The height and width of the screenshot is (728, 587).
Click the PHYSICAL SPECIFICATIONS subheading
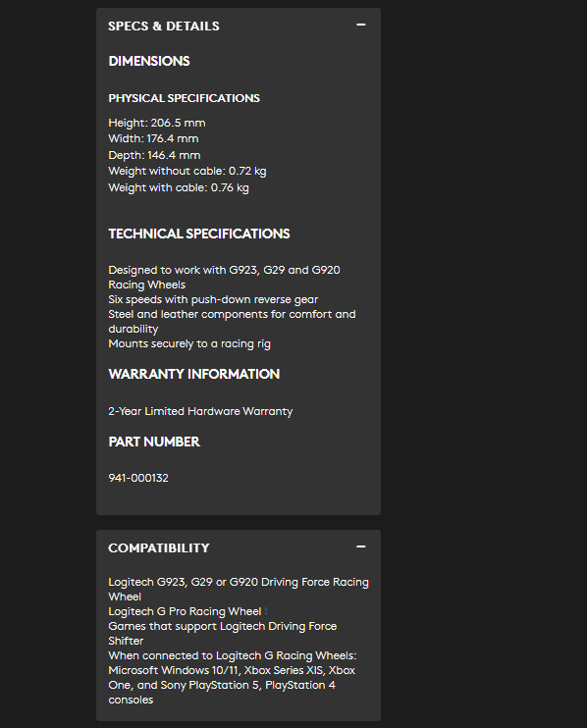184,98
